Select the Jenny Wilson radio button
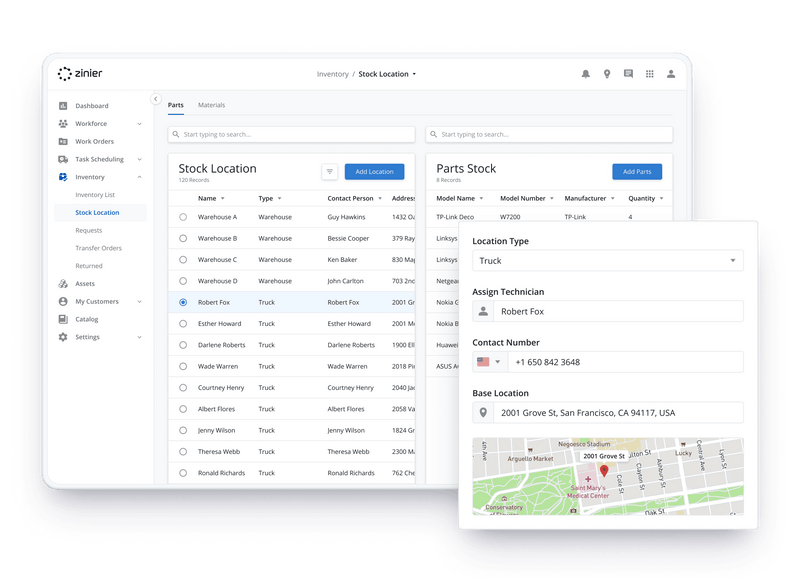This screenshot has height=578, width=800. tap(182, 430)
